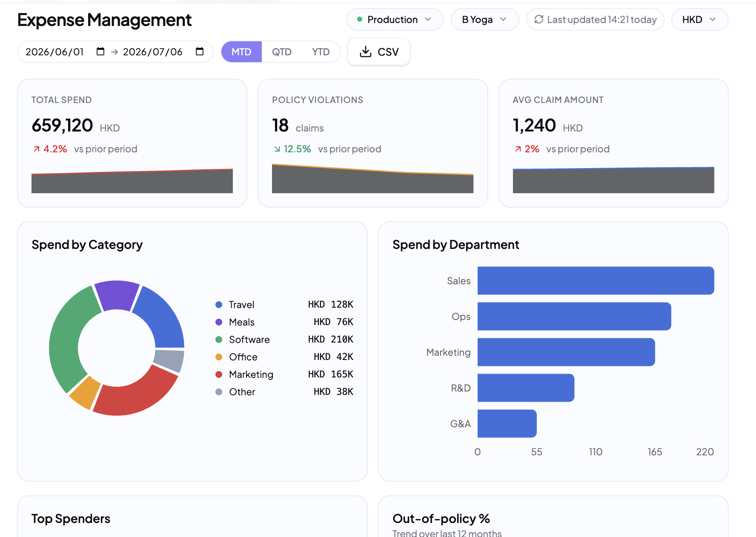Click the Policy Violations down-trend arrow icon
The height and width of the screenshot is (537, 756).
[277, 149]
